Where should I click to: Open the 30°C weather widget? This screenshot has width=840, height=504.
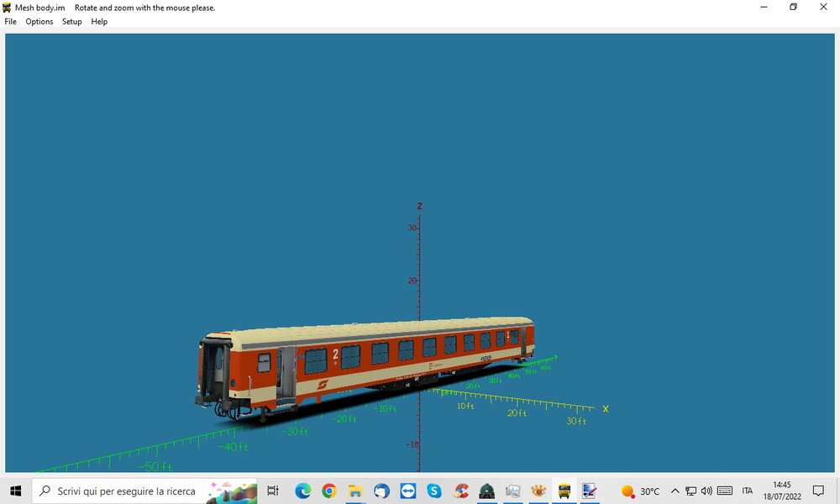pyautogui.click(x=640, y=491)
